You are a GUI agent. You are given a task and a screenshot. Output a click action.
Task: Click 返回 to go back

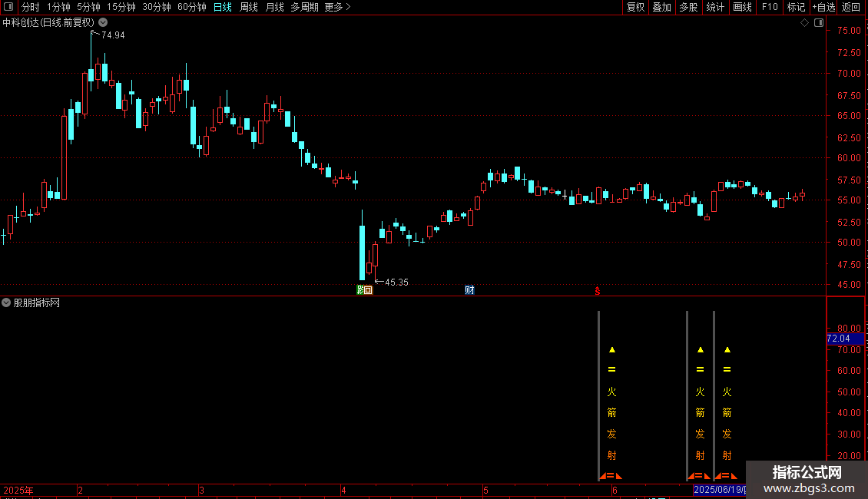(x=851, y=7)
